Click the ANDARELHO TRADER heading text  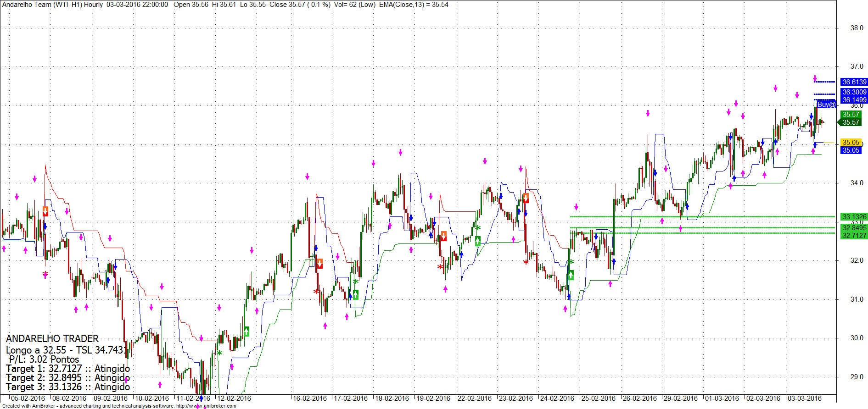click(x=52, y=338)
